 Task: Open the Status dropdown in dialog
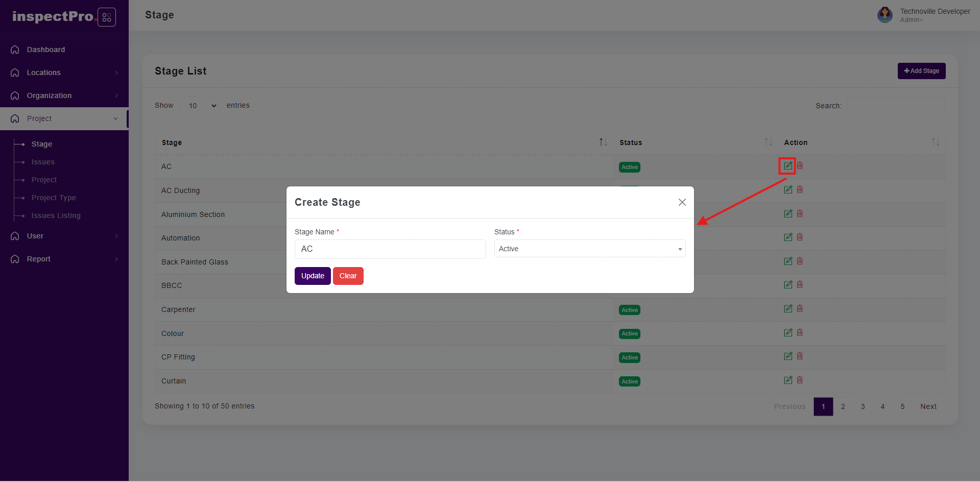tap(589, 249)
